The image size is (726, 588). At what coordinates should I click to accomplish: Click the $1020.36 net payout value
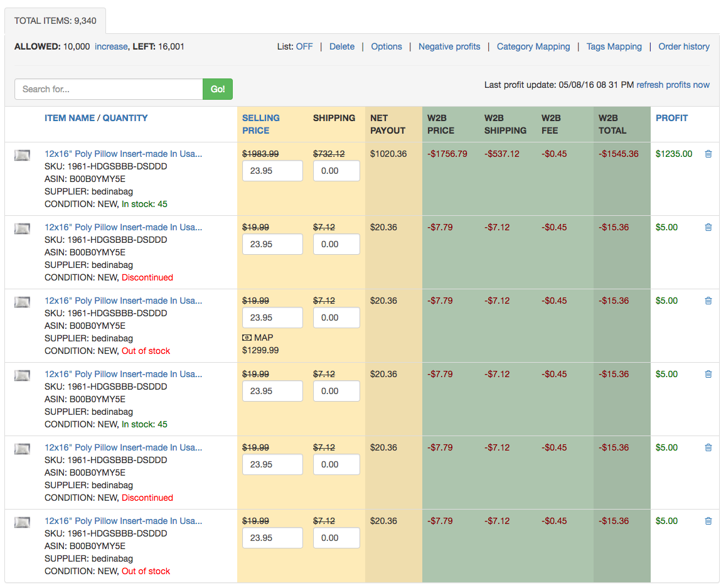[x=388, y=154]
